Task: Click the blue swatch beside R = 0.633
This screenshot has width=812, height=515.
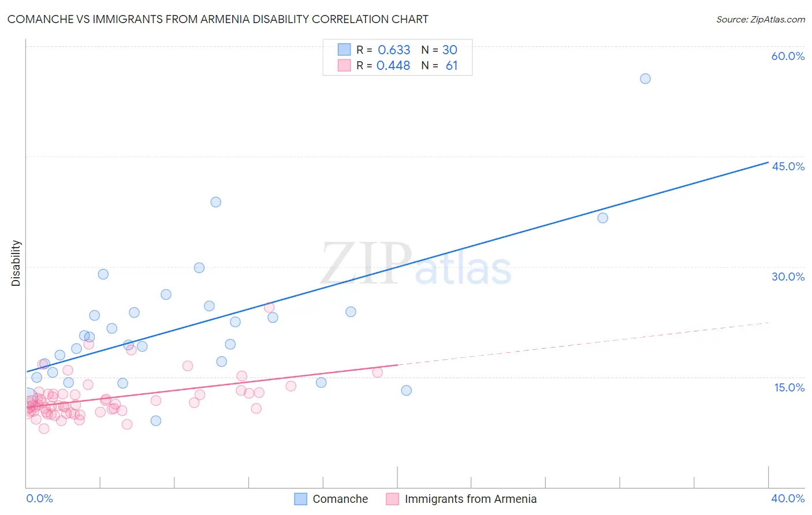Action: pyautogui.click(x=344, y=50)
